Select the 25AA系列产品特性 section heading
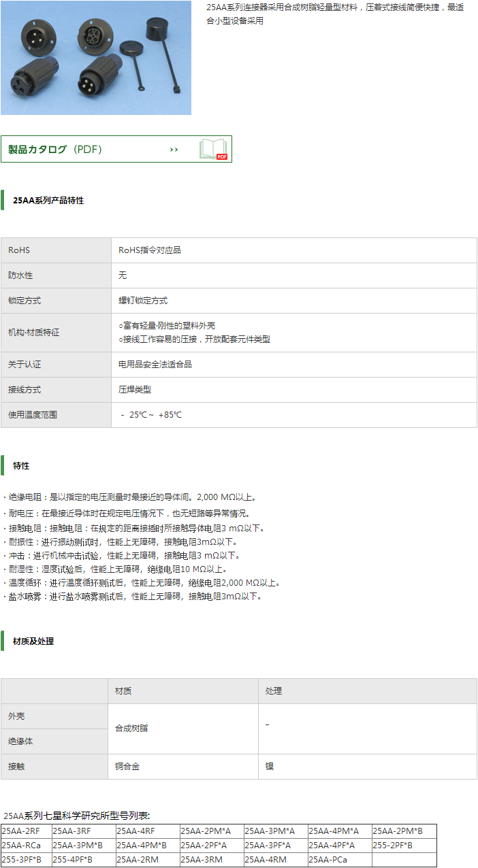The image size is (478, 868). point(48,200)
